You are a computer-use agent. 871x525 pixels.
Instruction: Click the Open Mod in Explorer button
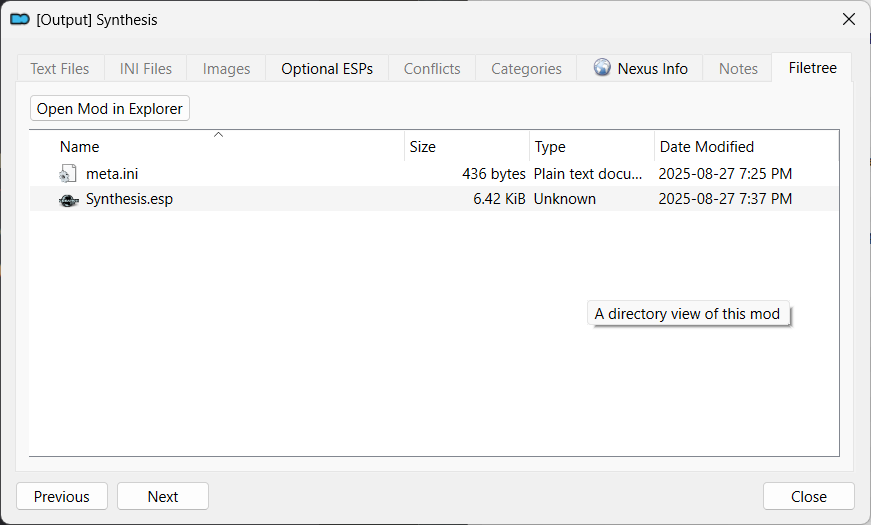tap(110, 108)
